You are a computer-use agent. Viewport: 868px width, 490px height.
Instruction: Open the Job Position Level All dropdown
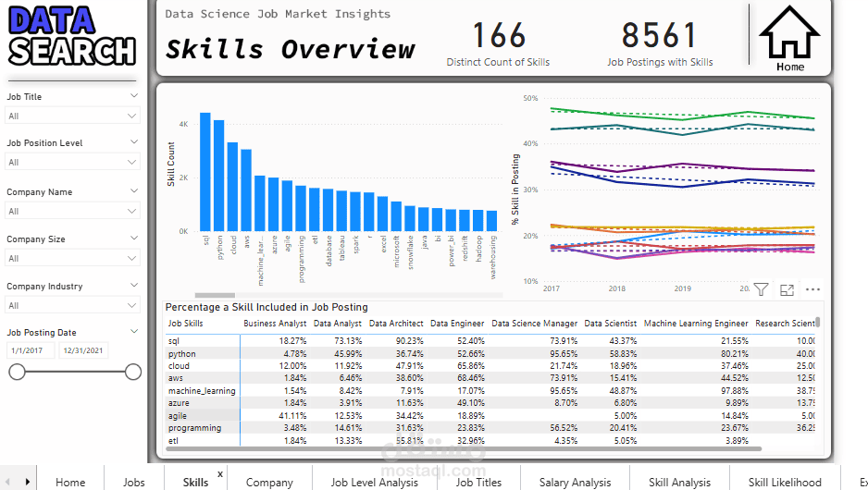tap(72, 162)
